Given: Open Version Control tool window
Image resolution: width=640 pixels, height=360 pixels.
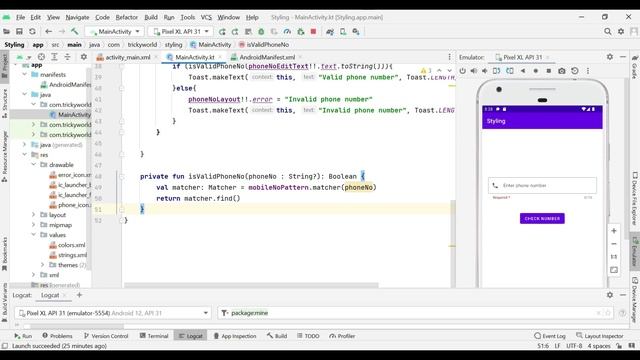Looking at the screenshot, I should (106, 336).
